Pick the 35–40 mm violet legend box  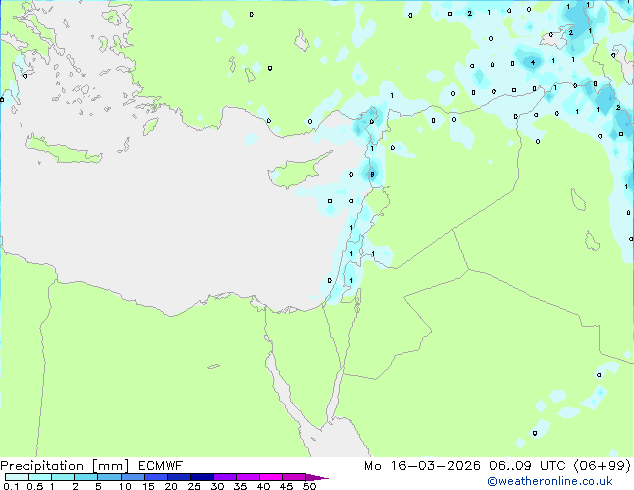[248, 477]
